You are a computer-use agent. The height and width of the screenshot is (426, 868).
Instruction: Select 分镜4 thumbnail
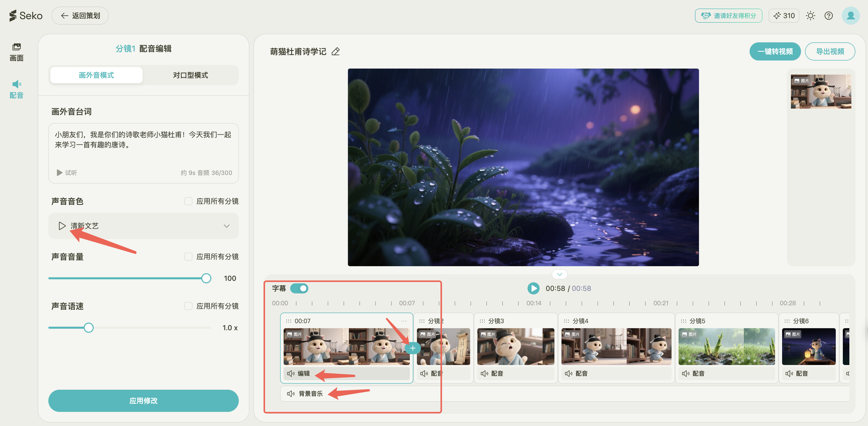(x=616, y=346)
